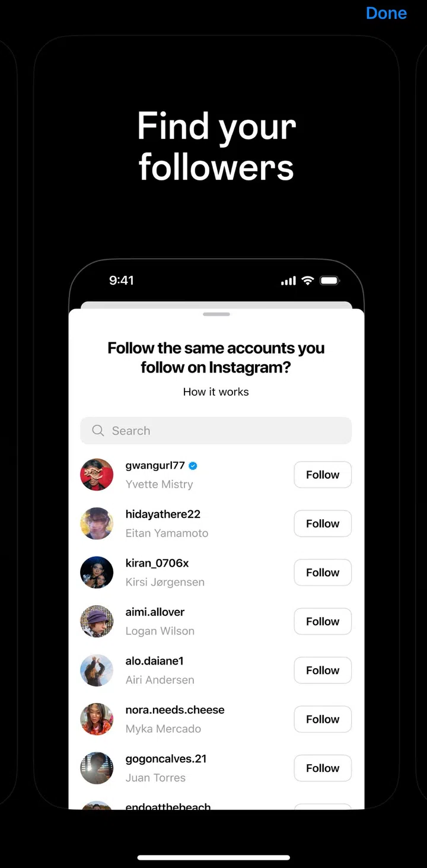Tap the Done button

click(386, 13)
